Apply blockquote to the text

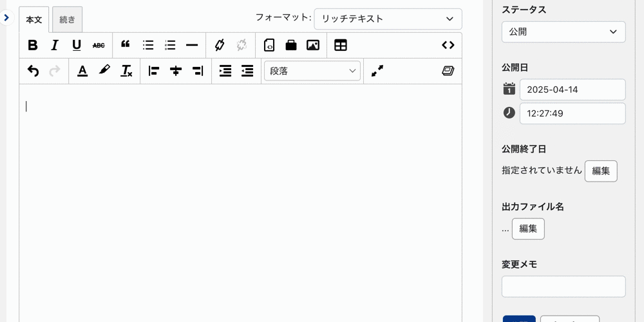[x=126, y=45]
